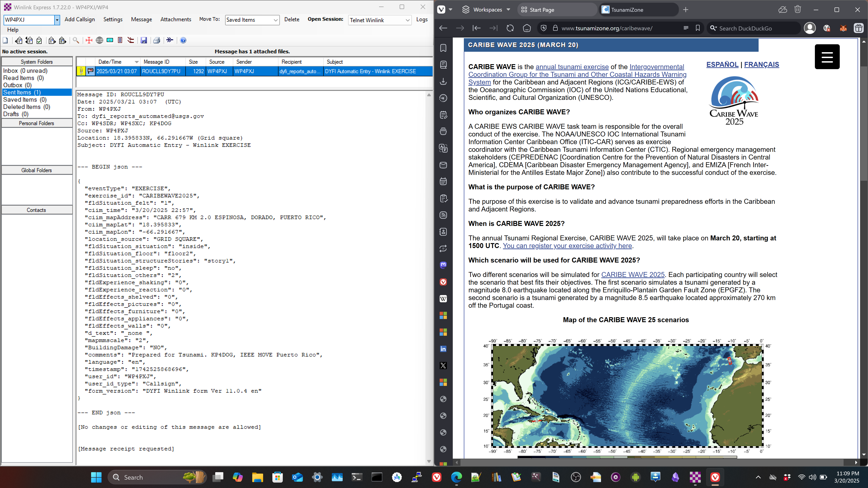Expand the Move To Saved Items dropdown
Image resolution: width=868 pixels, height=488 pixels.
pyautogui.click(x=275, y=20)
